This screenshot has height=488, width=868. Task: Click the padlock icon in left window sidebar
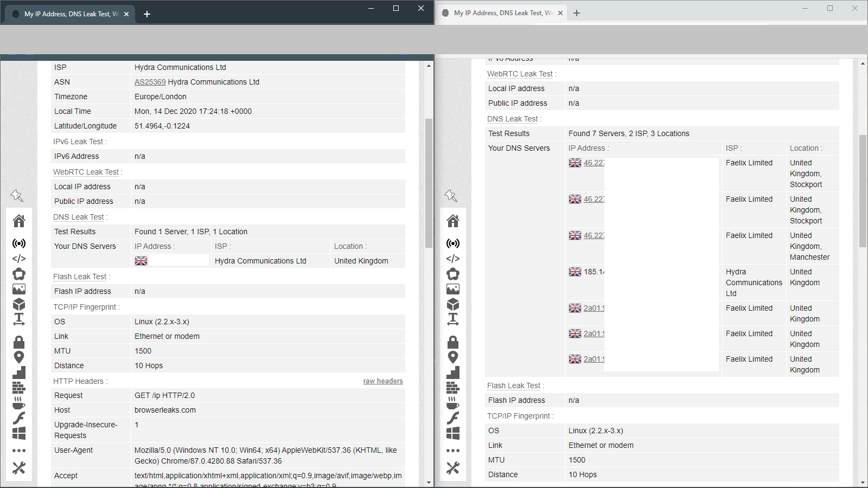[x=19, y=342]
